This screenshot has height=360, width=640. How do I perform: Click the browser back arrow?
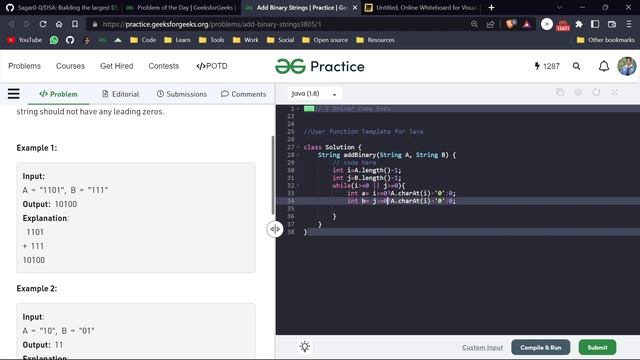coord(11,24)
